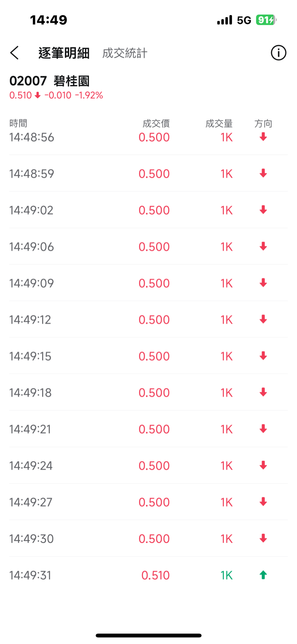Tap the 02007 碧桂園 stock title

point(49,81)
